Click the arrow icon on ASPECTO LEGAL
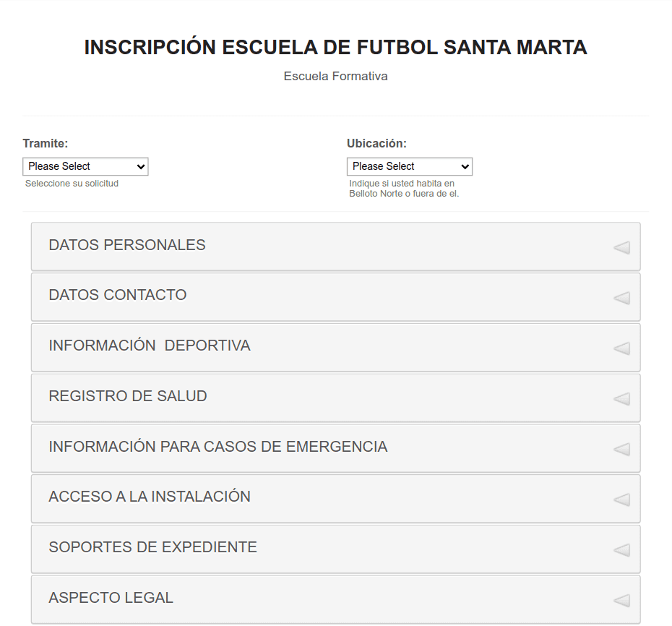The width and height of the screenshot is (672, 626). pyautogui.click(x=622, y=600)
